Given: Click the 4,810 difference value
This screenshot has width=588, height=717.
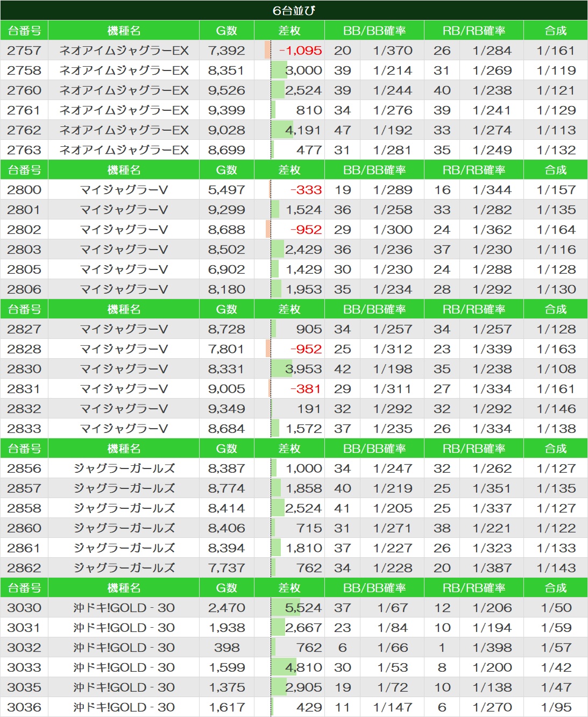Looking at the screenshot, I should (303, 668).
